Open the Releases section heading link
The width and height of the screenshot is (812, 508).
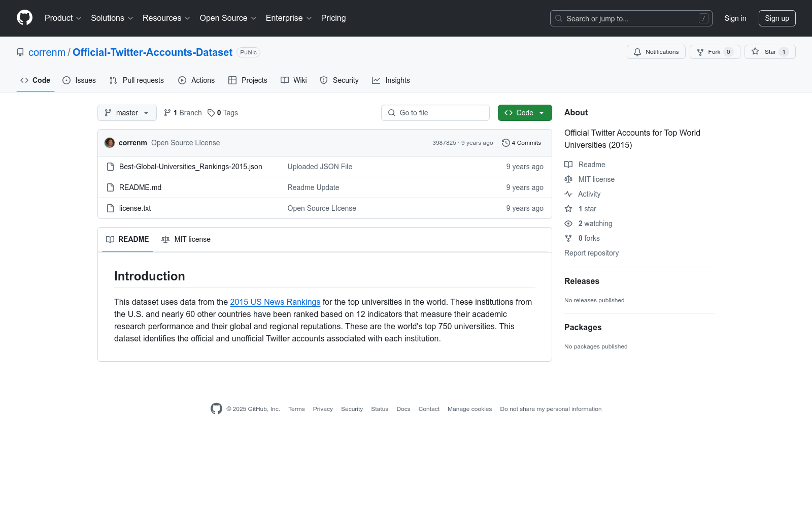tap(582, 281)
